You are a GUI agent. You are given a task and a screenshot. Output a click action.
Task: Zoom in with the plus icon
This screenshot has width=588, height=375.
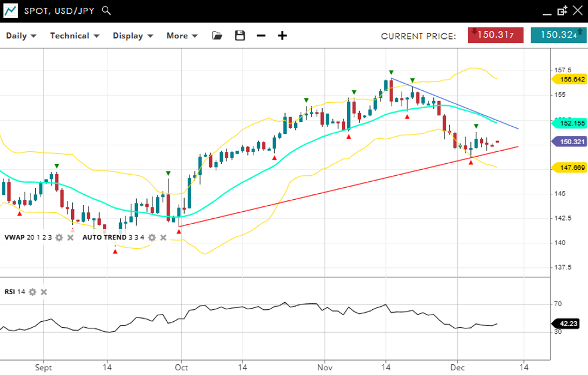click(282, 36)
